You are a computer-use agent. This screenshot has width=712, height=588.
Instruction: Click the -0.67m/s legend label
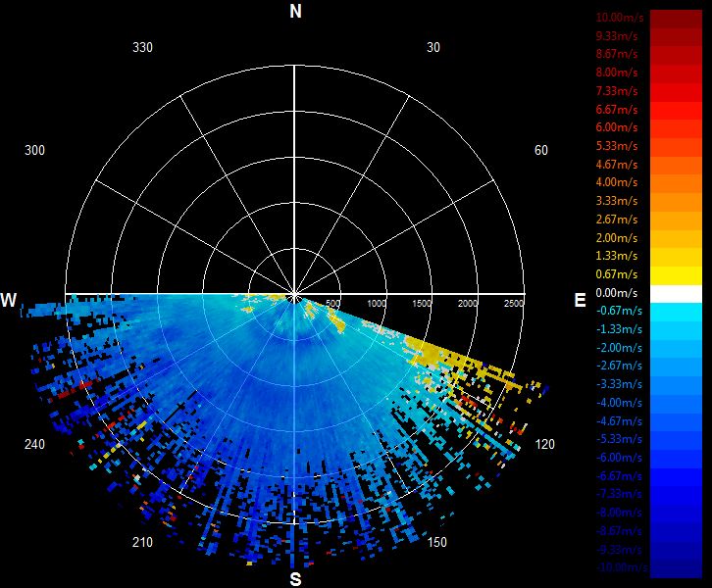click(x=619, y=311)
